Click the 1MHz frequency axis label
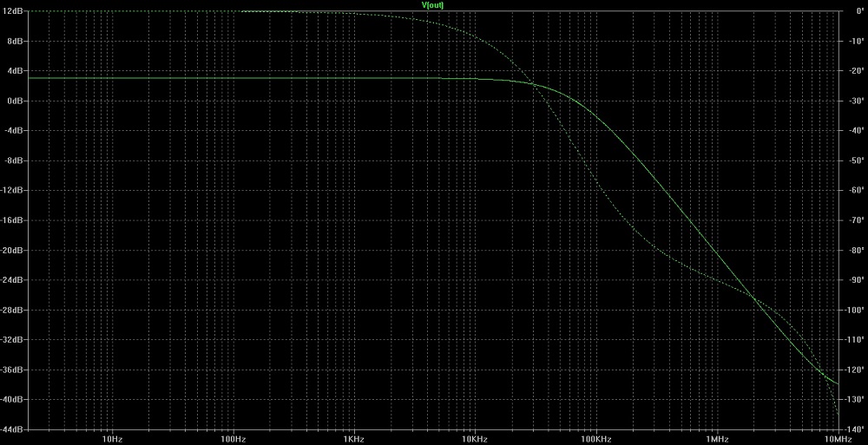Viewport: 868px width, 445px height. click(x=717, y=439)
